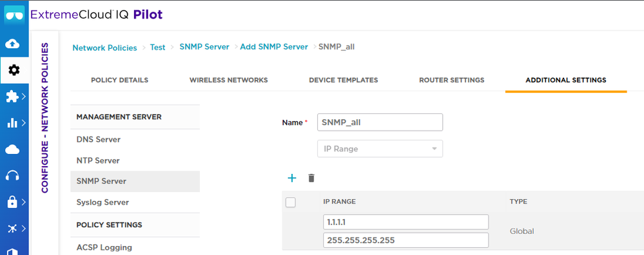Switch to the Policy Details tab
The height and width of the screenshot is (255, 644).
click(x=119, y=80)
